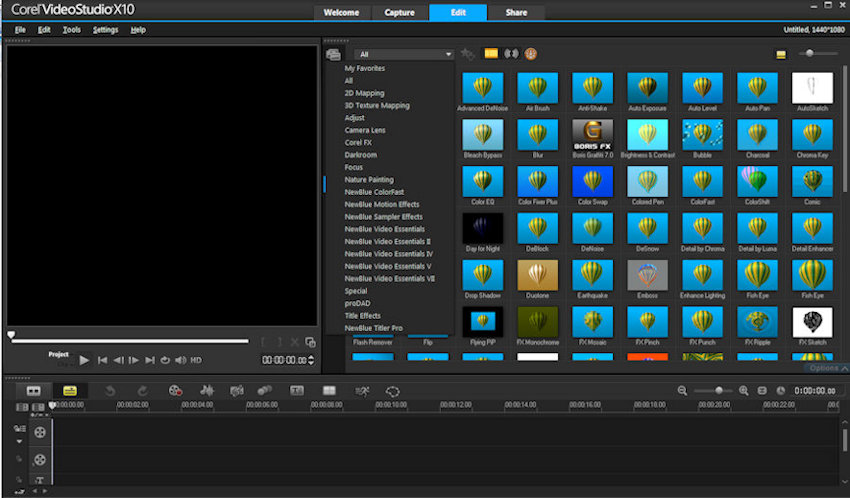
Task: Switch to the Share tab
Action: click(x=516, y=13)
